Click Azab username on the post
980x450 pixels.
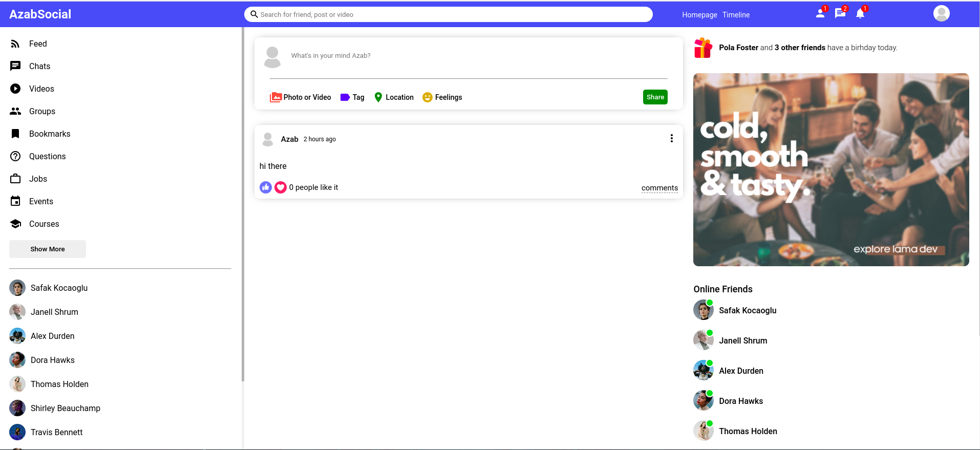pyautogui.click(x=290, y=139)
